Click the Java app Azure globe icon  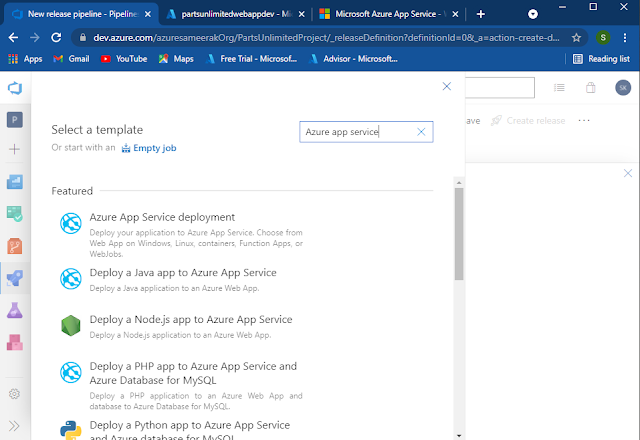pos(71,279)
